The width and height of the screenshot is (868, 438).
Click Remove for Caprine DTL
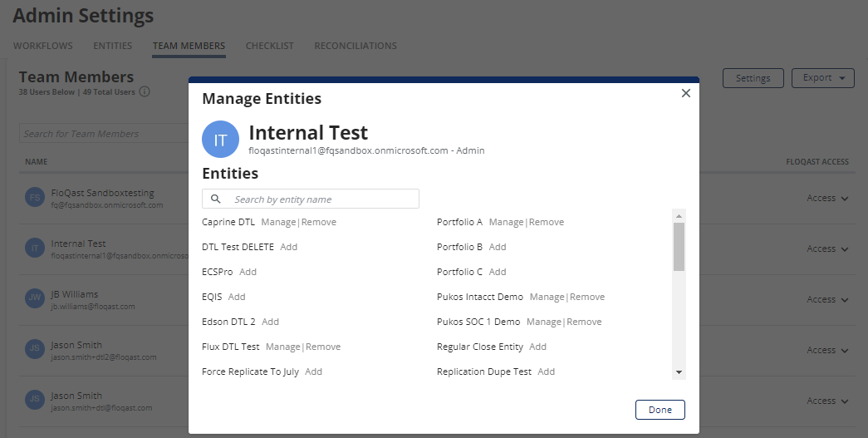[318, 222]
